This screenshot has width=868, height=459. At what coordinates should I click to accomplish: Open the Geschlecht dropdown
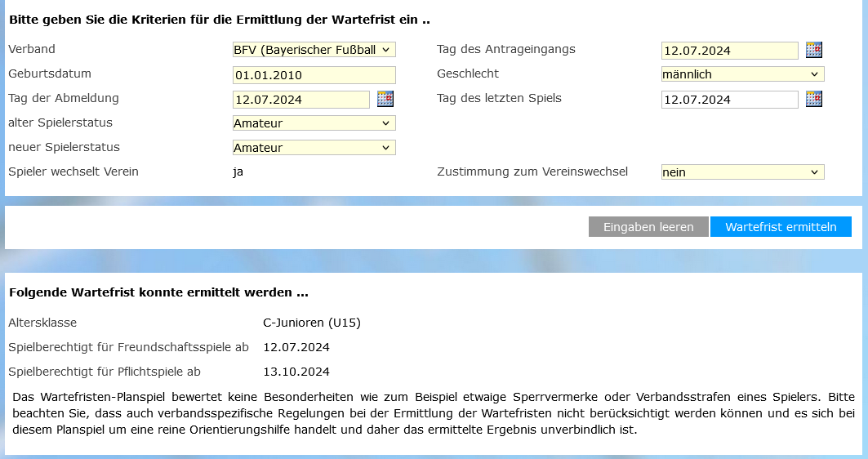[742, 74]
